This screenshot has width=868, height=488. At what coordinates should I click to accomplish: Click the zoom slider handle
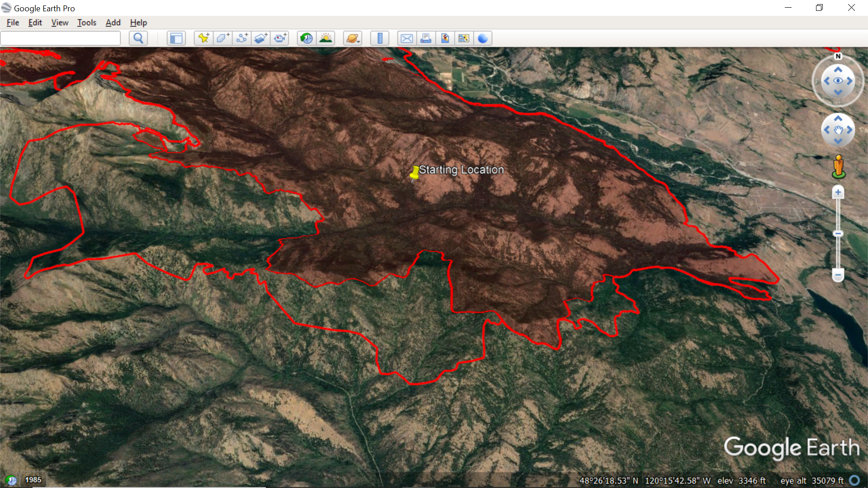(x=838, y=234)
